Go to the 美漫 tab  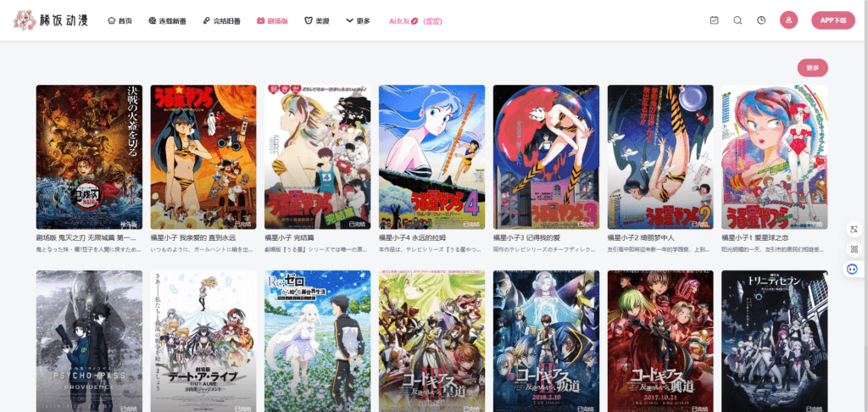coord(317,21)
